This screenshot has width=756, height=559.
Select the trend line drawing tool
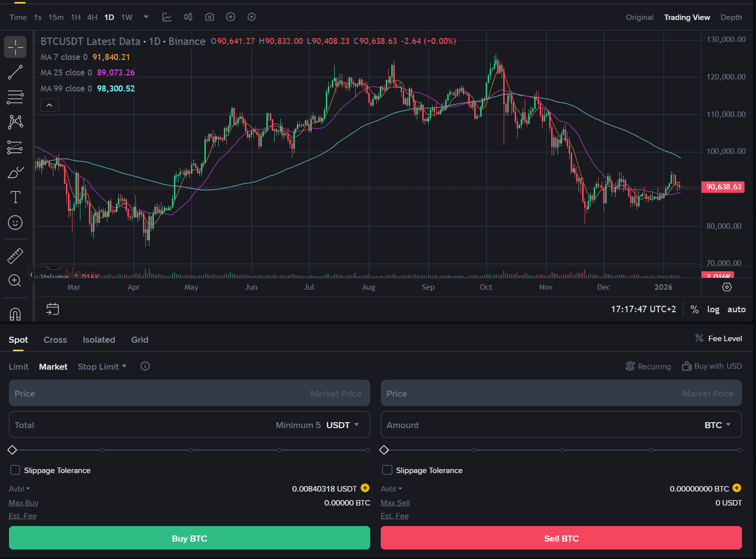pyautogui.click(x=15, y=72)
